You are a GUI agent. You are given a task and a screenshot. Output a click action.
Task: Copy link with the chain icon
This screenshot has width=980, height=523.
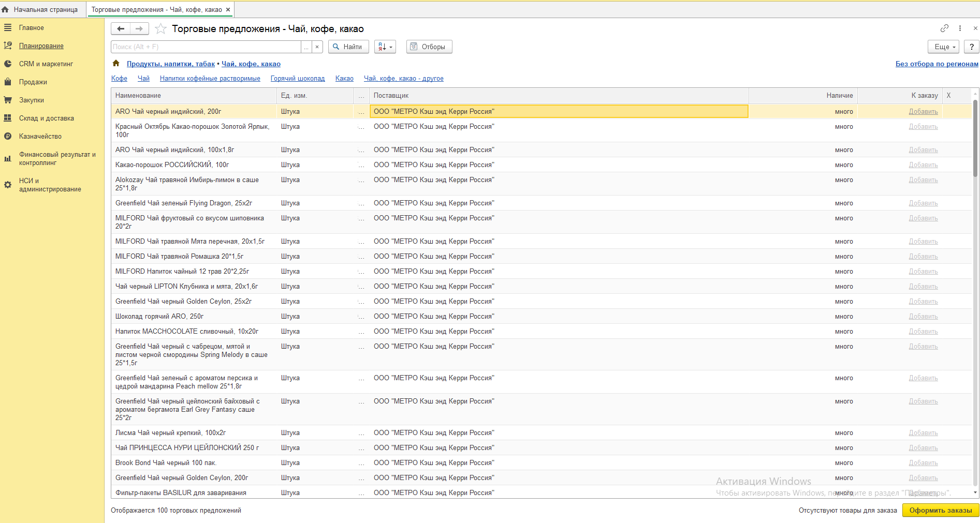click(x=945, y=28)
